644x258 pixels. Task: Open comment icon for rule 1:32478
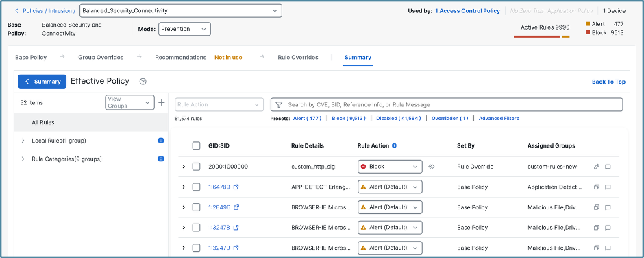pyautogui.click(x=608, y=228)
